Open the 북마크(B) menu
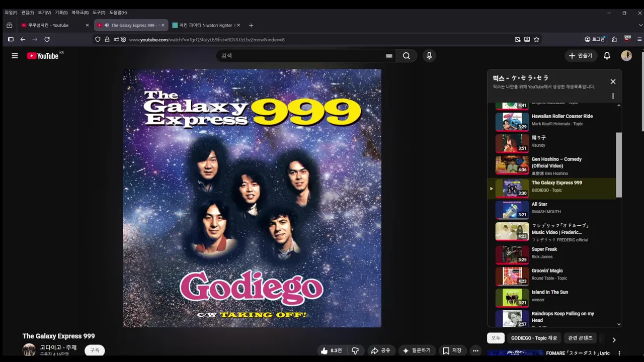 [x=80, y=13]
